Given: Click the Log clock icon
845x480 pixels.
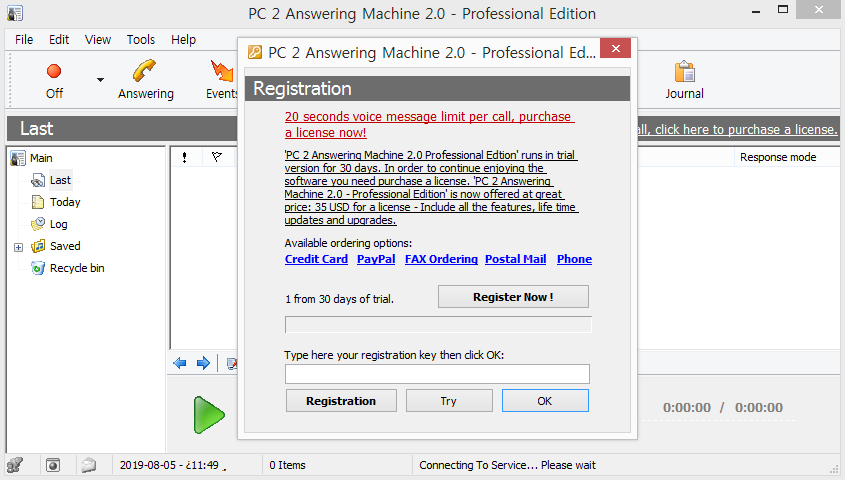Looking at the screenshot, I should tap(38, 224).
